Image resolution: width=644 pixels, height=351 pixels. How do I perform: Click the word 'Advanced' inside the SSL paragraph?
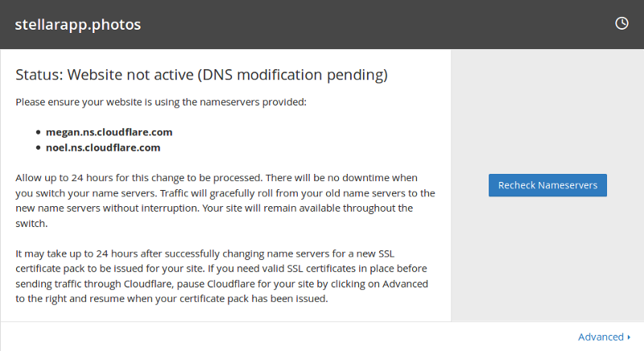[x=406, y=283]
